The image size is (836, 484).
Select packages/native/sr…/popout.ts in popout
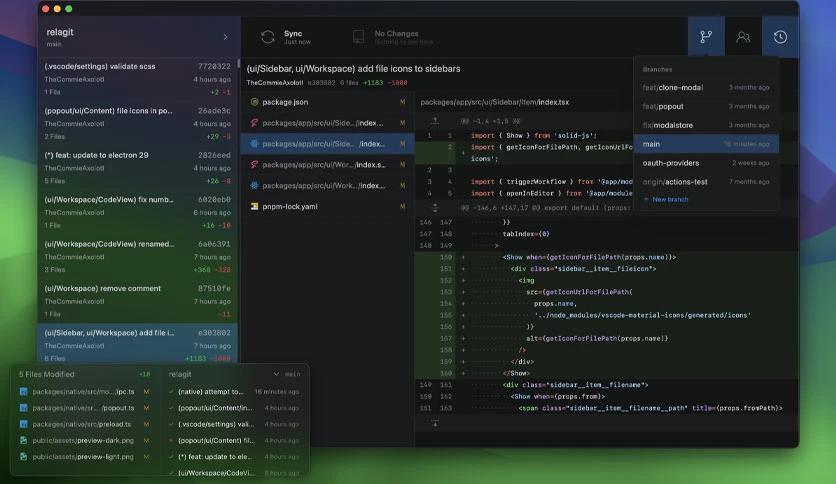pyautogui.click(x=84, y=408)
